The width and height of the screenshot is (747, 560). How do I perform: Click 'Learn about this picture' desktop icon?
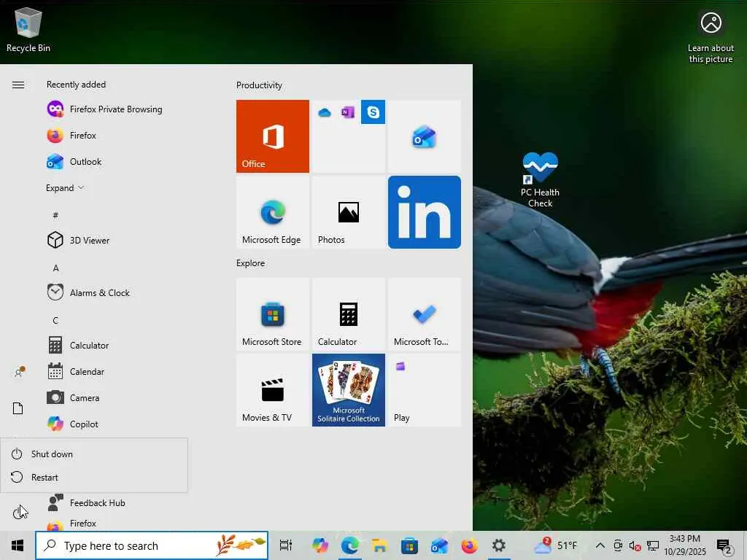point(711,38)
